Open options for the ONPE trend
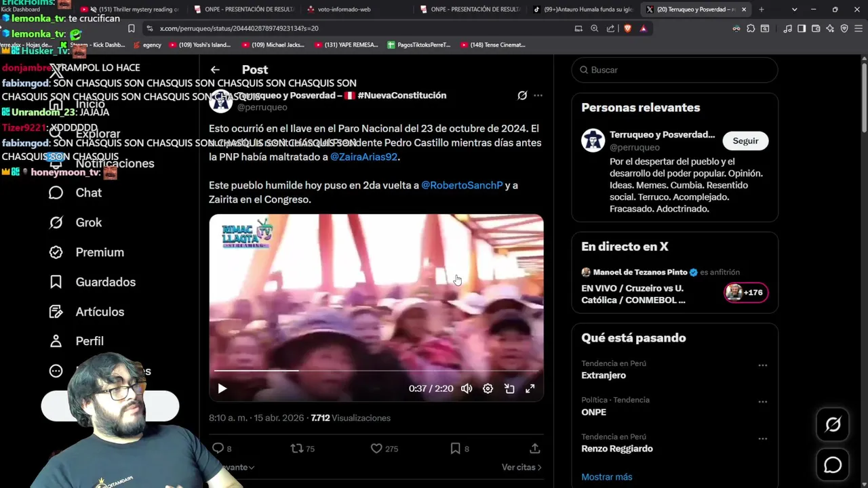 point(763,402)
